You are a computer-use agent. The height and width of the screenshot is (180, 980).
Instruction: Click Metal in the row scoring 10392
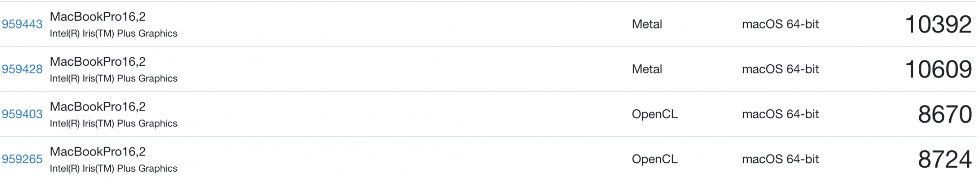647,24
